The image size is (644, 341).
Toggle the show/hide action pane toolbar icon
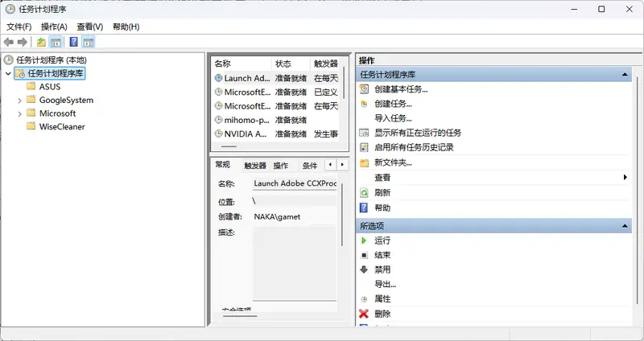point(89,42)
